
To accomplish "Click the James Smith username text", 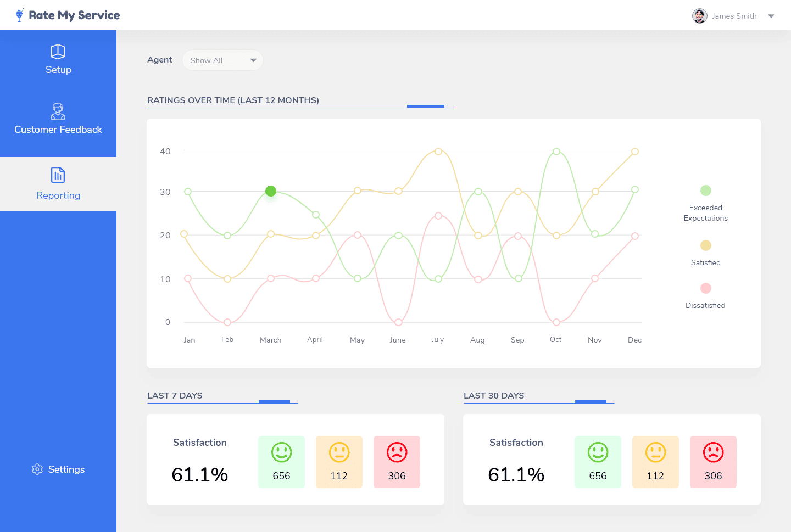I will pos(734,16).
